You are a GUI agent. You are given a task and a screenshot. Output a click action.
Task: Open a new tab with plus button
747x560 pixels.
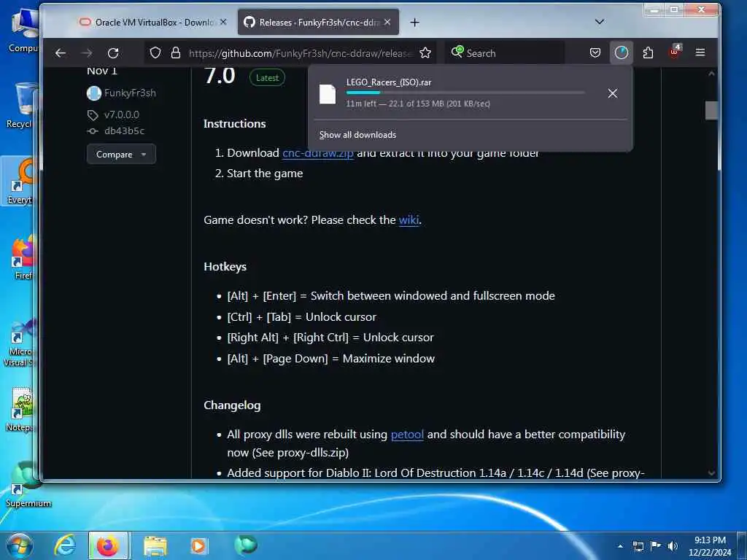click(x=415, y=23)
